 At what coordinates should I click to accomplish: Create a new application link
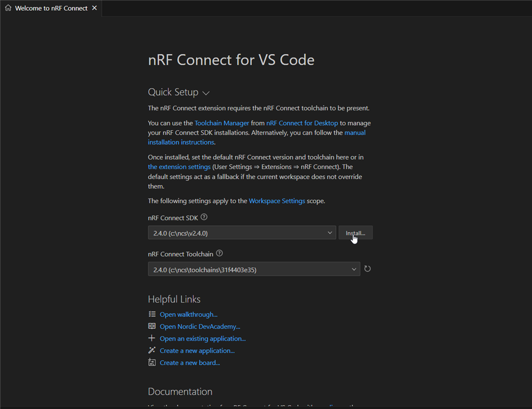[x=197, y=350]
